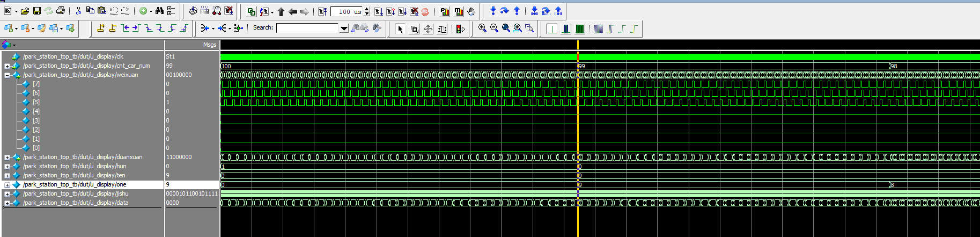Collapse the weixuan signal bus
Screen dimensions: 980x237
tap(7, 75)
